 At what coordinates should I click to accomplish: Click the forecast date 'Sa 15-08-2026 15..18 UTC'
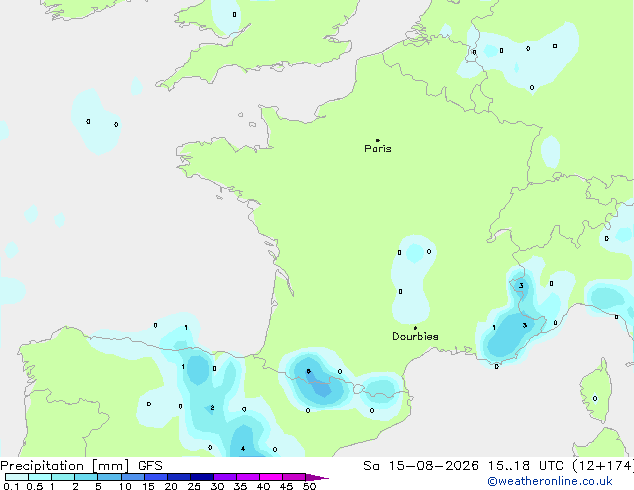(x=463, y=466)
